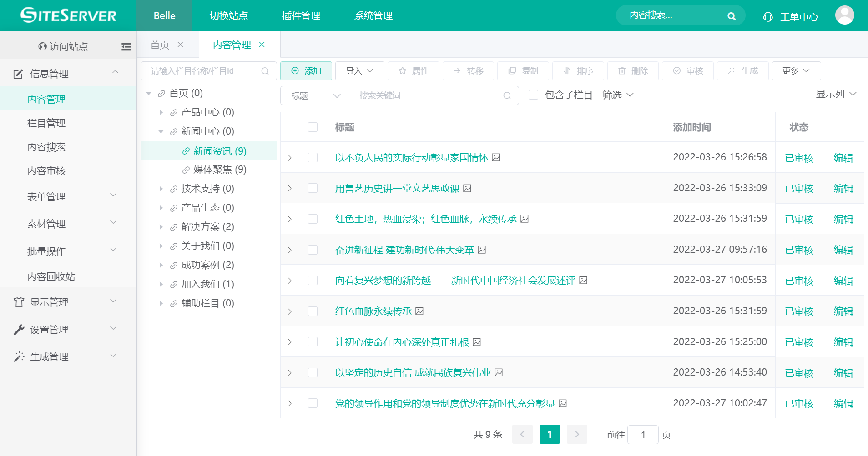Image resolution: width=868 pixels, height=456 pixels.
Task: Expand the 产品中心 tree node
Action: [x=161, y=112]
